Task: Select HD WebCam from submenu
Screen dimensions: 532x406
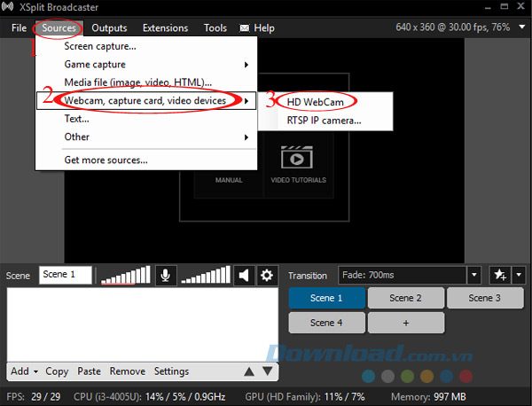Action: tap(315, 102)
